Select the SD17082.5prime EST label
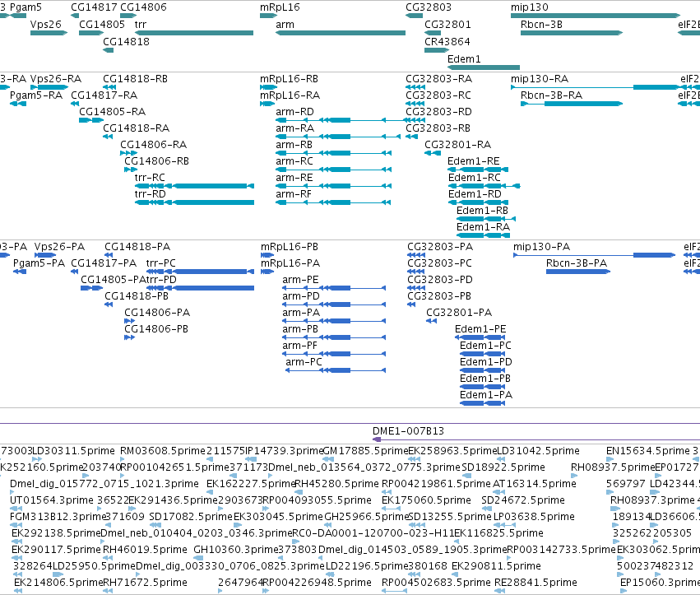Screen dimensions: 700x595 (x=191, y=517)
